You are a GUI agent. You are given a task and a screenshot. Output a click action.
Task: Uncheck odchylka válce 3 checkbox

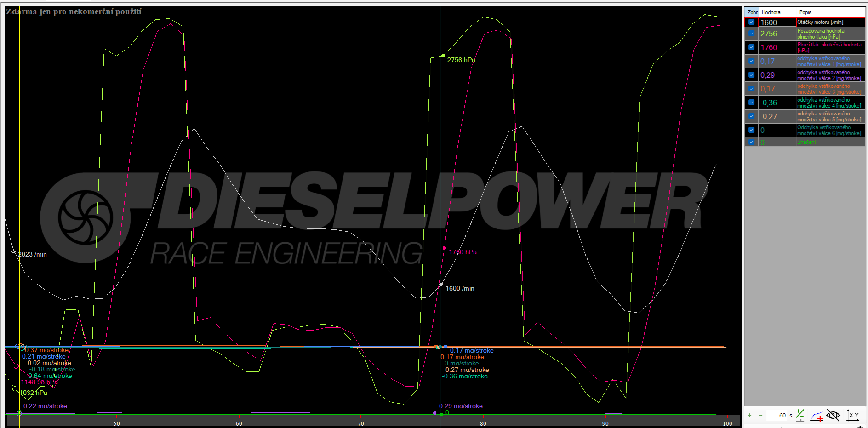751,89
